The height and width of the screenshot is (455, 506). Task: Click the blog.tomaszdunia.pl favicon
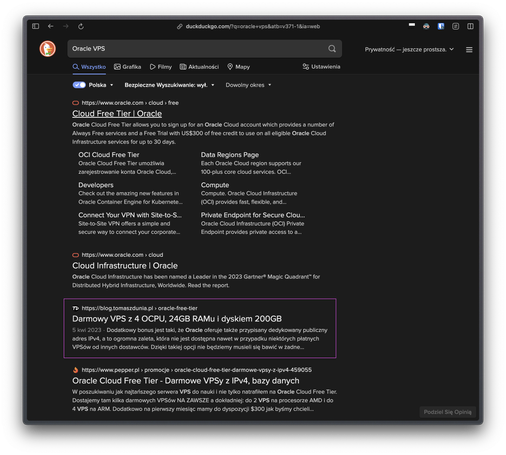(x=76, y=308)
